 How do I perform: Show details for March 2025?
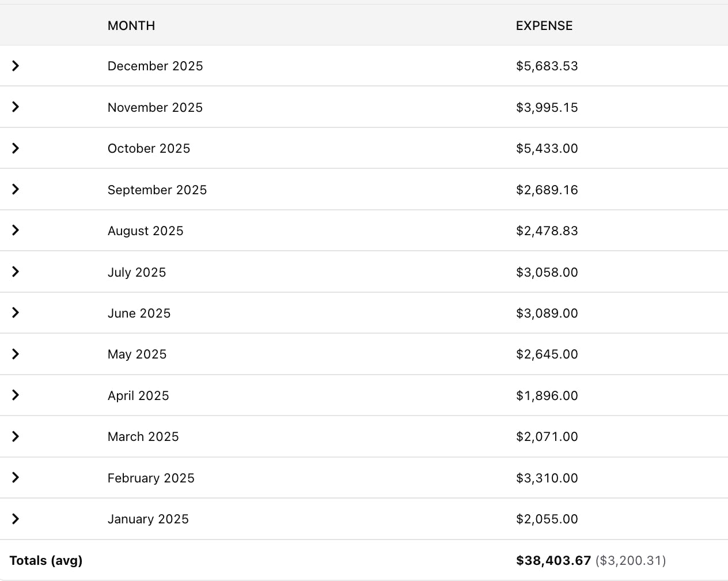tap(16, 436)
